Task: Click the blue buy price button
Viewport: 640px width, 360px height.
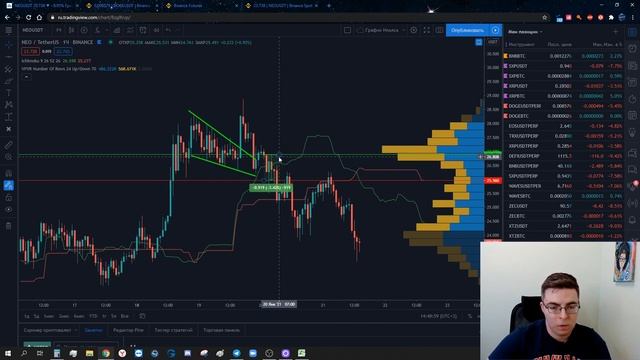Action: coord(63,51)
